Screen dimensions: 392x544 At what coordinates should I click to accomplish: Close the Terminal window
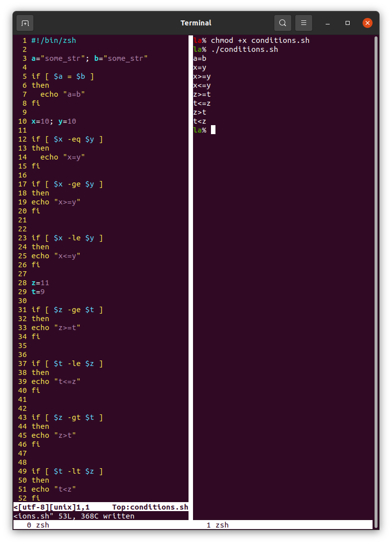[368, 23]
